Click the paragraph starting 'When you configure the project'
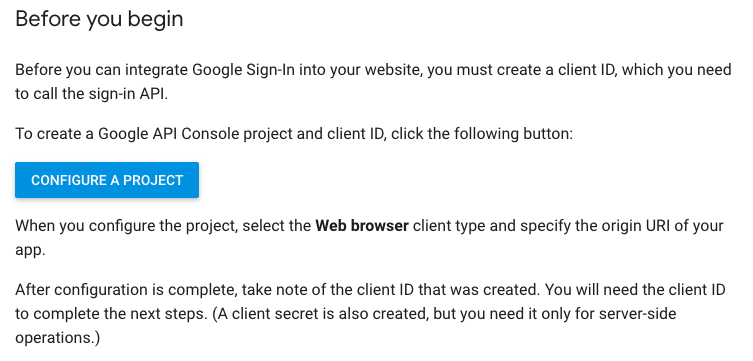Screen dimensions: 753x361 [369, 238]
